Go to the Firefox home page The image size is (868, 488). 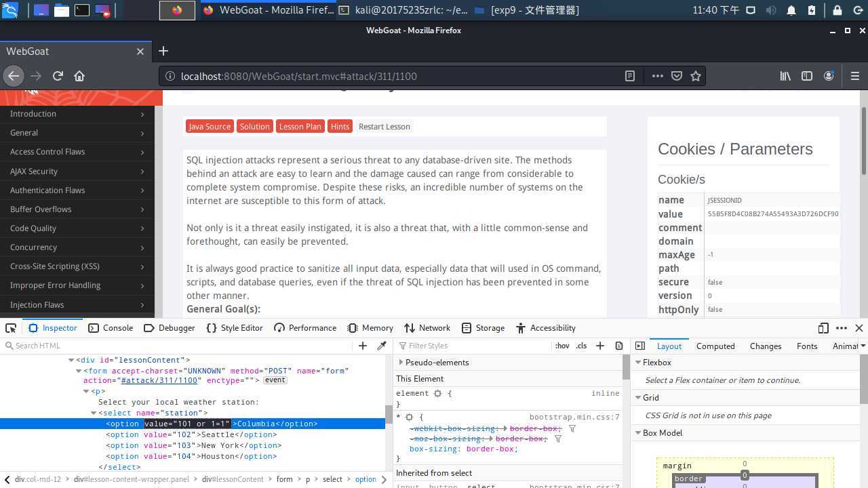point(79,76)
